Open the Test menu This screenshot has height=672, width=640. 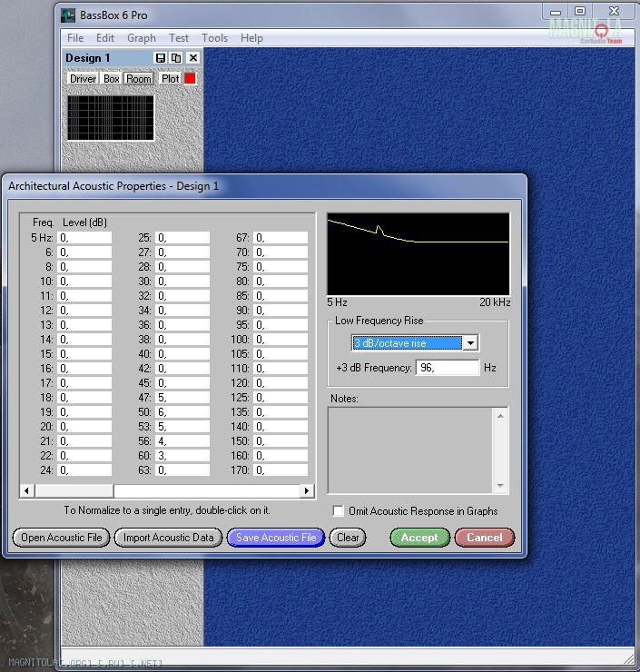click(179, 38)
